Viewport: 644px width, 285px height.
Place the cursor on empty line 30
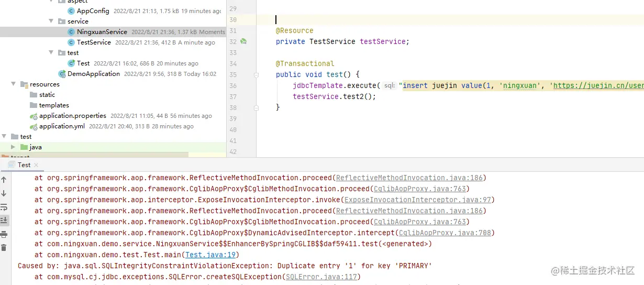point(450,19)
